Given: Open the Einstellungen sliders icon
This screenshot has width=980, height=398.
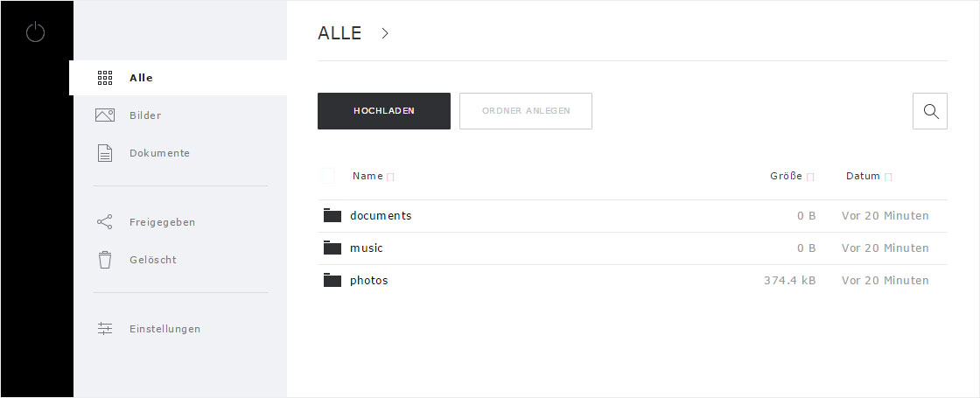Looking at the screenshot, I should 105,329.
